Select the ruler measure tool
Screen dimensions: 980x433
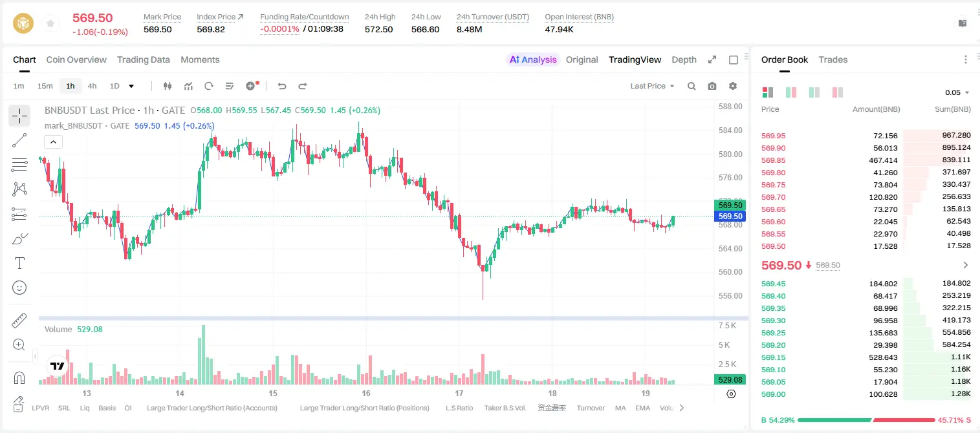pyautogui.click(x=19, y=320)
